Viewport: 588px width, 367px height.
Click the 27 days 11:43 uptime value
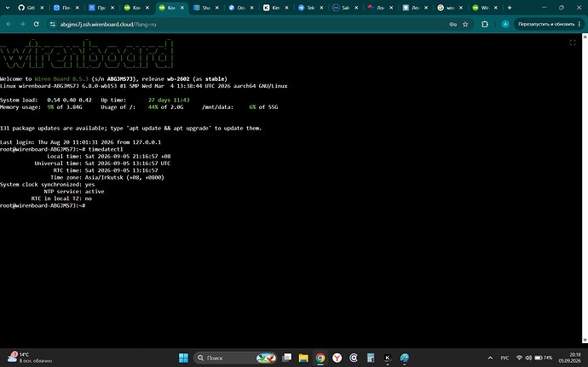point(169,100)
